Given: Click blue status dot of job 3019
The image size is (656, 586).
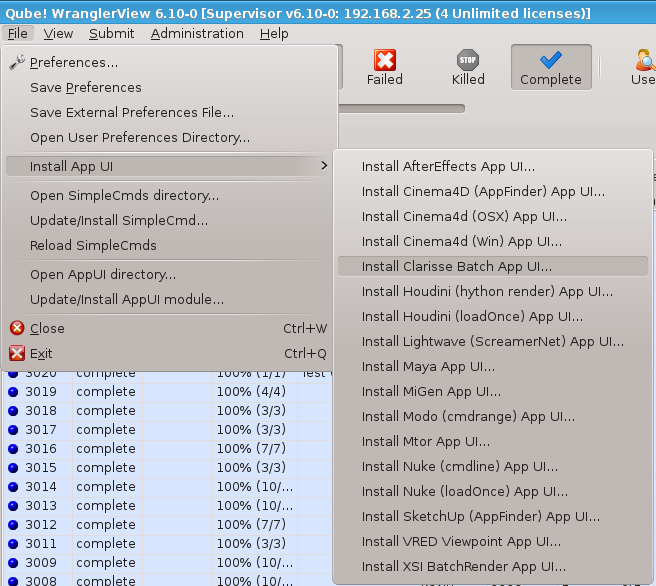Looking at the screenshot, I should [13, 392].
